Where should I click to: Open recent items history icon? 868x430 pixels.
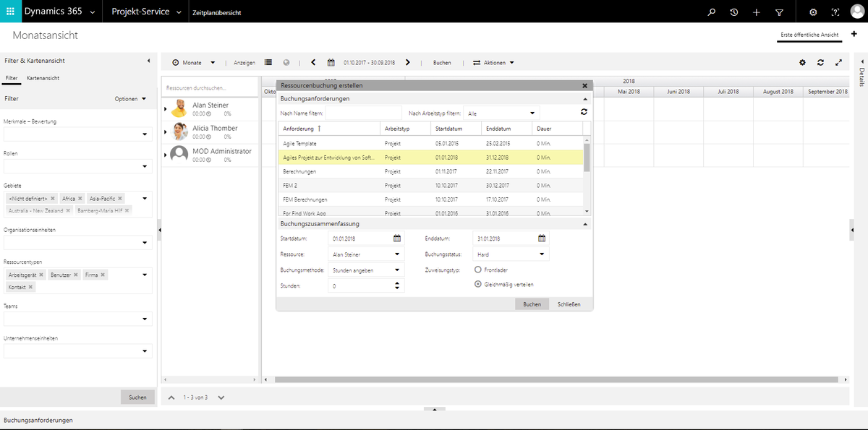733,12
